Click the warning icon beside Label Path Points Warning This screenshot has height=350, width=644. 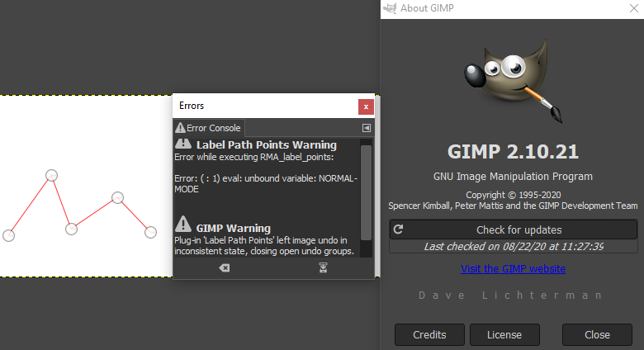coord(183,143)
